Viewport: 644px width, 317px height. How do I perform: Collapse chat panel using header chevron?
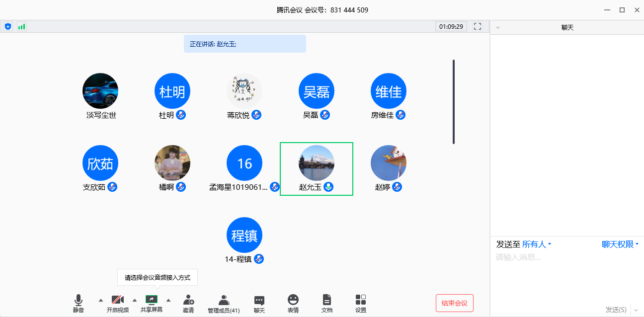pyautogui.click(x=498, y=28)
